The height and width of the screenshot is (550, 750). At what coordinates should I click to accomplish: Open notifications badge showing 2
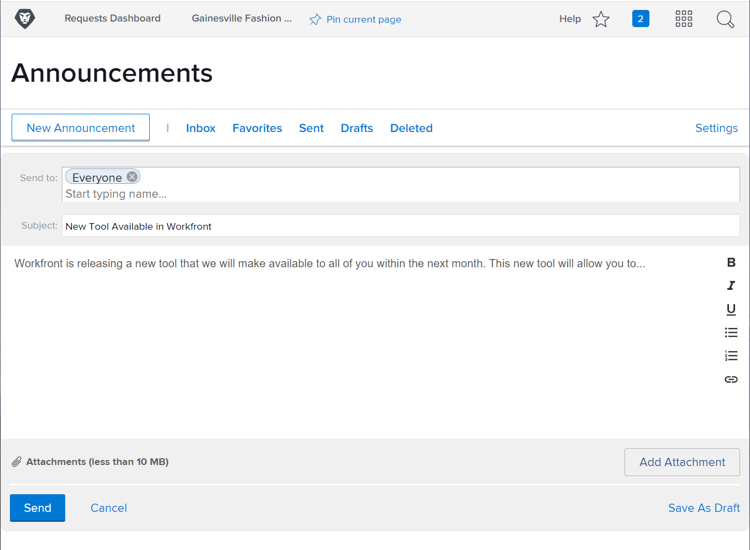click(640, 19)
